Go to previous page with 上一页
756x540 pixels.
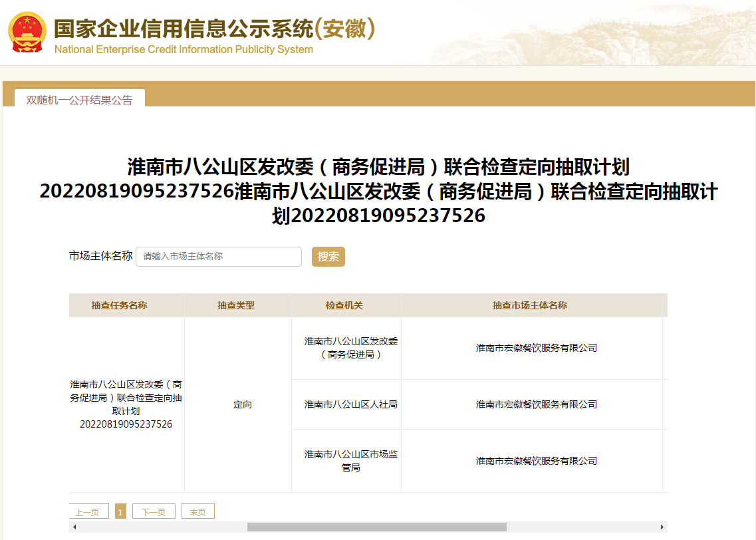pos(88,512)
